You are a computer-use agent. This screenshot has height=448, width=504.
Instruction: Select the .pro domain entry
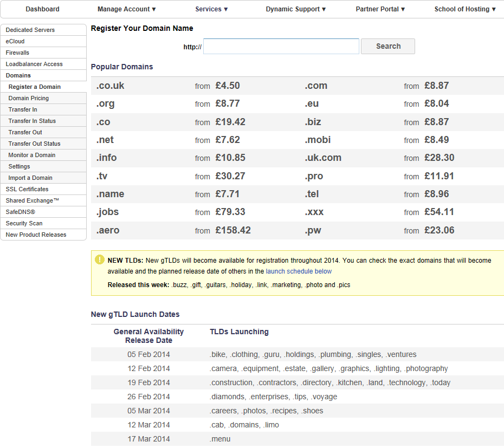(x=314, y=177)
